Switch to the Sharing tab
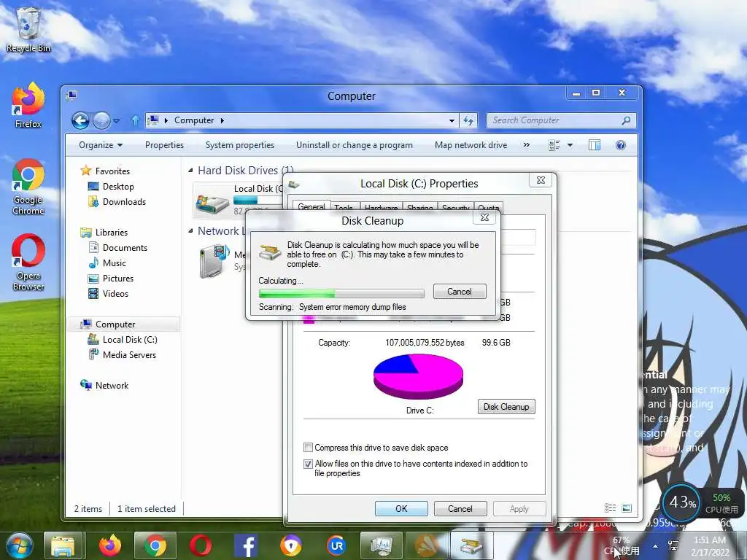 [419, 208]
